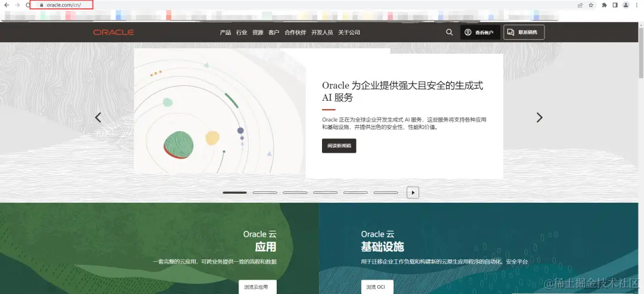The width and height of the screenshot is (644, 294).
Task: Go to next carousel slide arrow
Action: click(539, 117)
